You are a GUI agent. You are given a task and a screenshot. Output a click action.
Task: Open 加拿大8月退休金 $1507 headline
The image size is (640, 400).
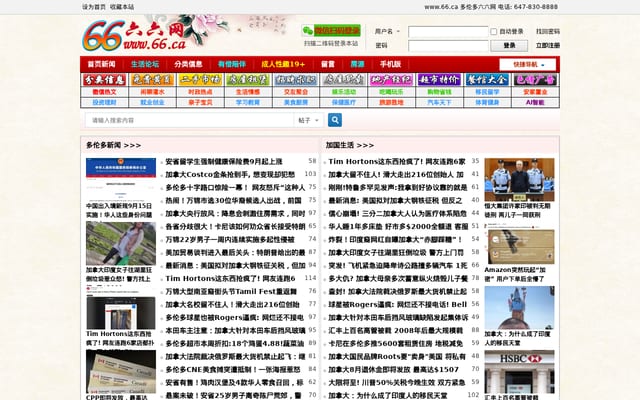tap(393, 369)
